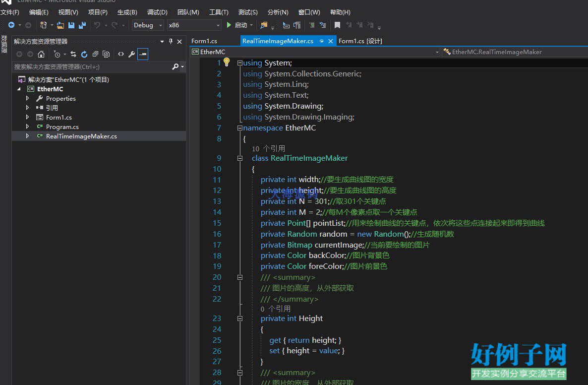588x385 pixels.
Task: Open the Debug configuration dropdown
Action: (160, 25)
